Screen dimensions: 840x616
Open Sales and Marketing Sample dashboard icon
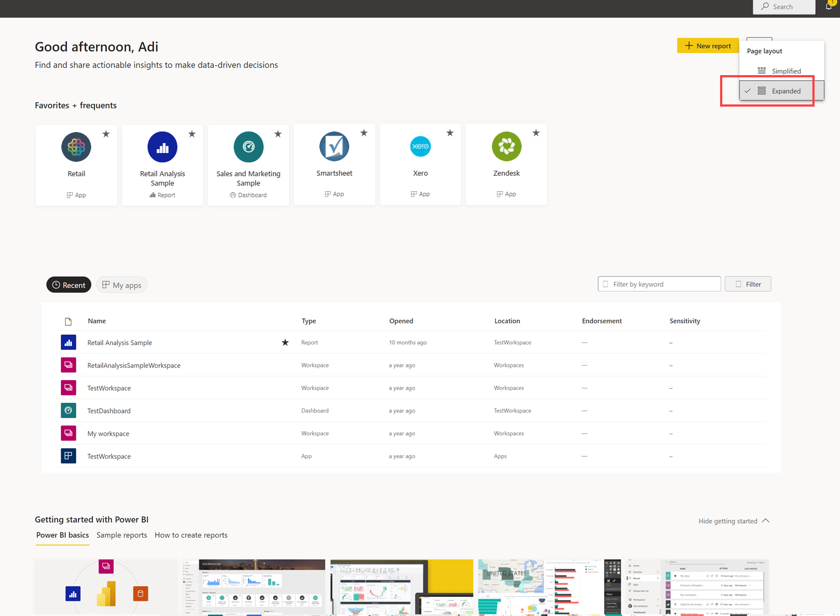click(x=249, y=147)
